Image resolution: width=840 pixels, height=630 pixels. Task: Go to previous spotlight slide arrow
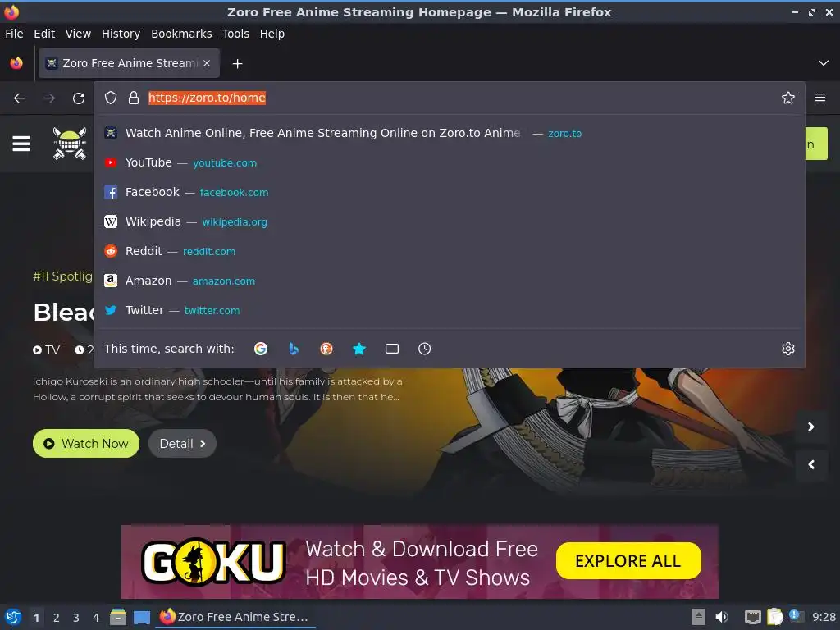pos(811,464)
